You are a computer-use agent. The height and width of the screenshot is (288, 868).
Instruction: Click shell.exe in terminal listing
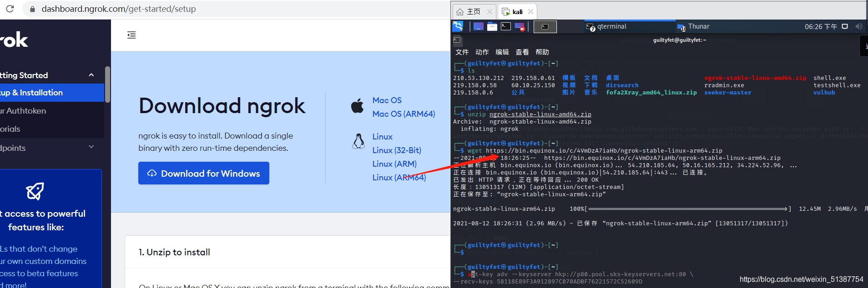pos(830,78)
